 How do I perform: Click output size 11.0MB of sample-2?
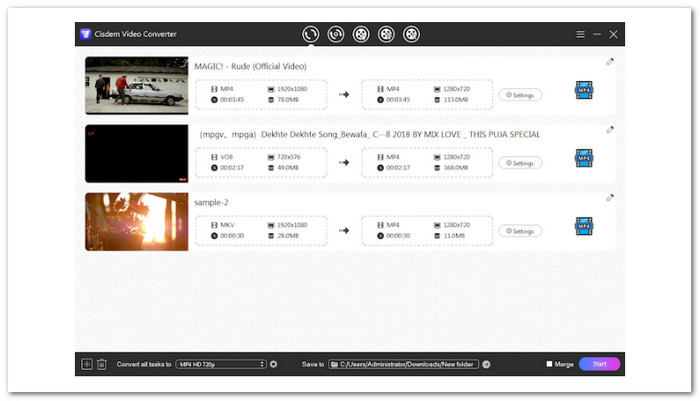[x=454, y=235]
